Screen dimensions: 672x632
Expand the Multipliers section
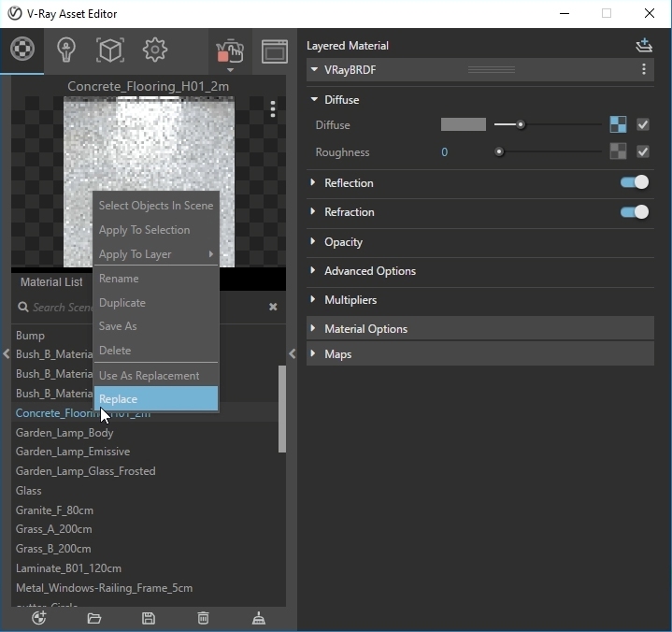tap(350, 300)
